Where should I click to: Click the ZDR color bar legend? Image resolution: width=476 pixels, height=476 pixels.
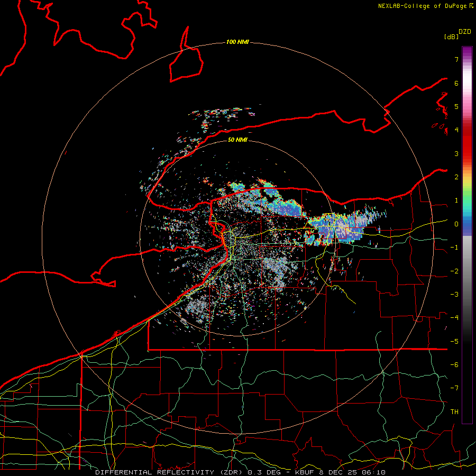tap(467, 235)
